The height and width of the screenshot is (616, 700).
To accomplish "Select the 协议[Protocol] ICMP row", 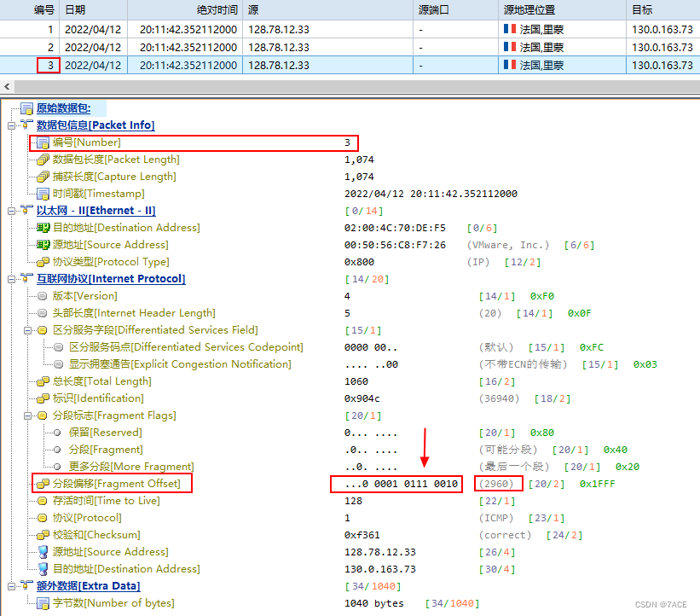I will pos(87,518).
